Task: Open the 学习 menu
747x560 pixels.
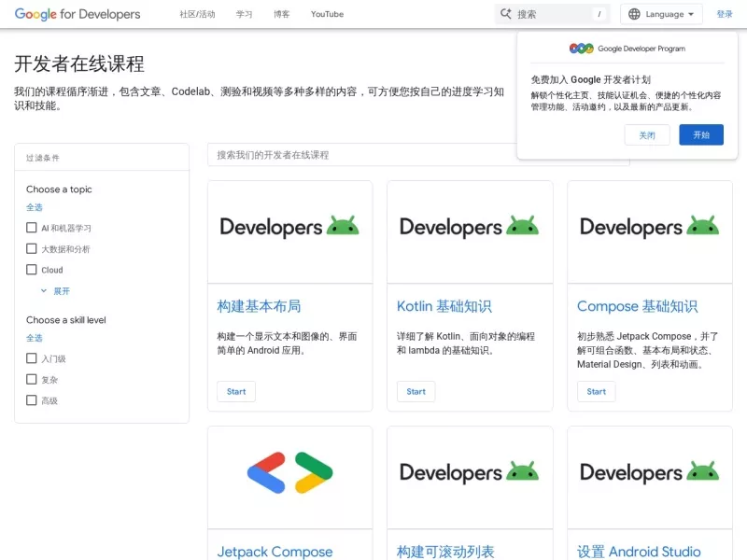Action: 244,14
